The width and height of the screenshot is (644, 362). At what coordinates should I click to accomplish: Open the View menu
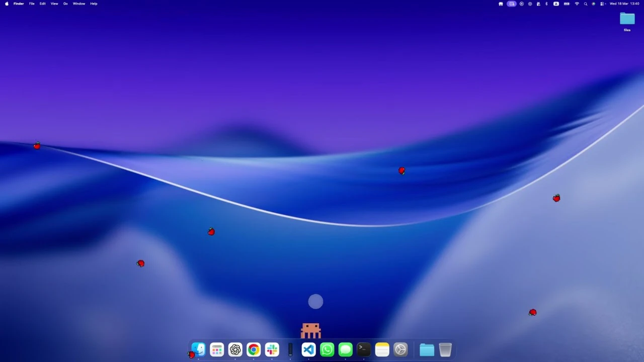[x=54, y=4]
